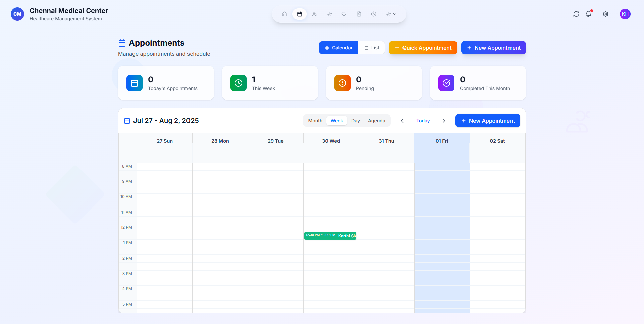Open the document icon in navigation bar

coord(359,14)
